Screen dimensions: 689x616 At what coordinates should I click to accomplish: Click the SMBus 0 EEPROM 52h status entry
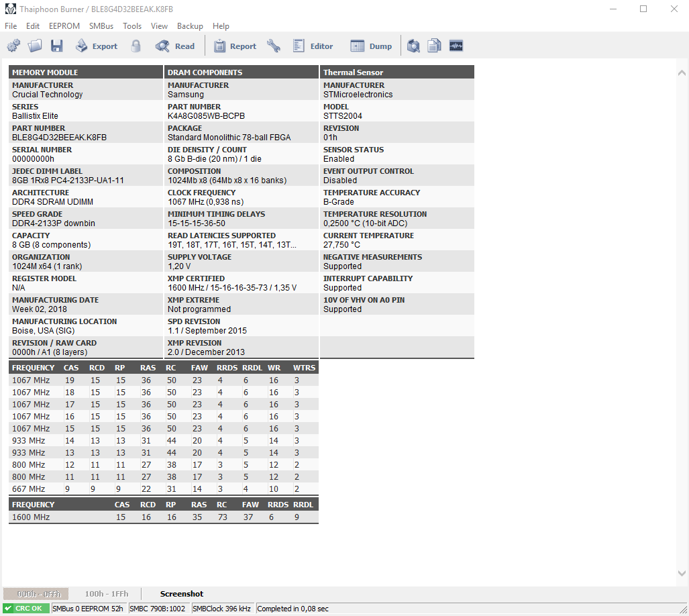tap(88, 609)
